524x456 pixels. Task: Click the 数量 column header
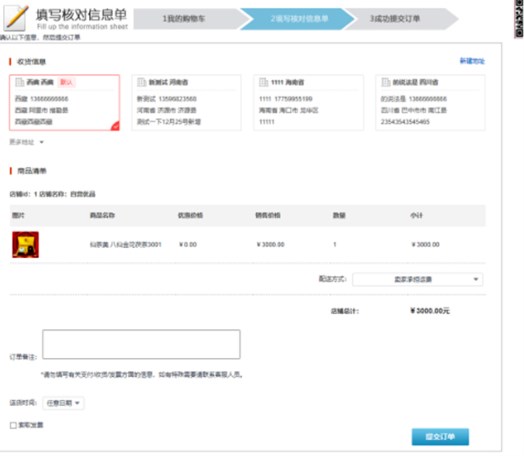(x=339, y=215)
